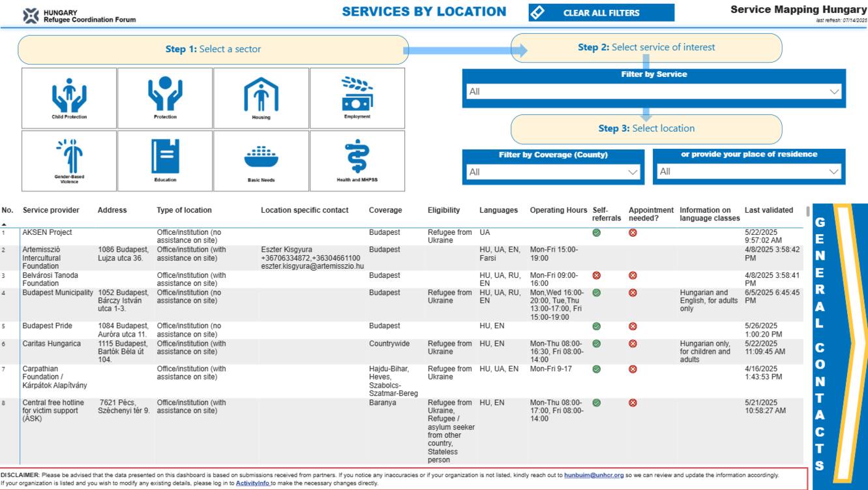868x490 pixels.
Task: Open the Filter by Coverage (County) dropdown
Action: tap(554, 172)
